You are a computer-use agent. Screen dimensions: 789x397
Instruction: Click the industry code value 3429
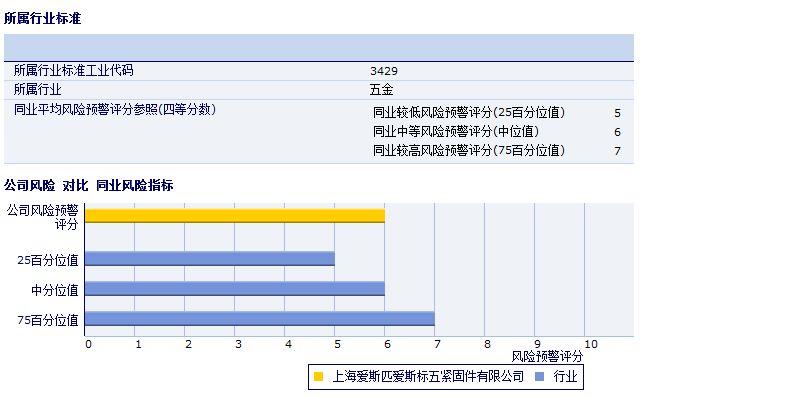coord(384,71)
